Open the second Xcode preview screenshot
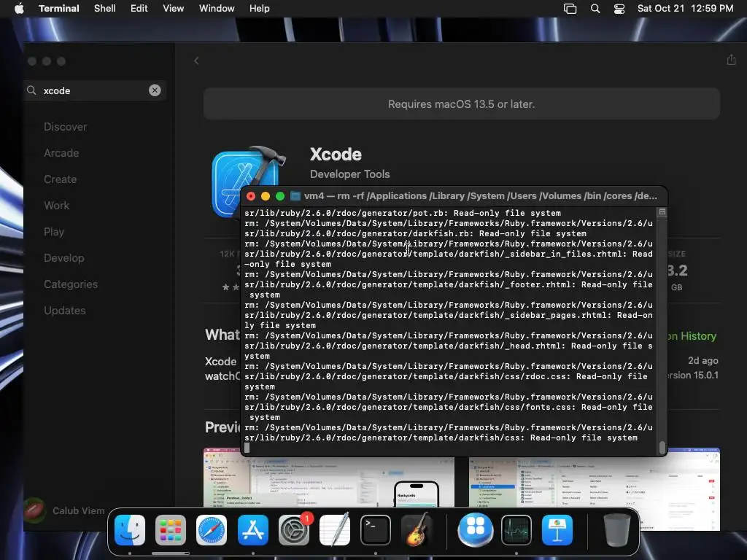Screen dimensions: 747x560 click(594, 488)
